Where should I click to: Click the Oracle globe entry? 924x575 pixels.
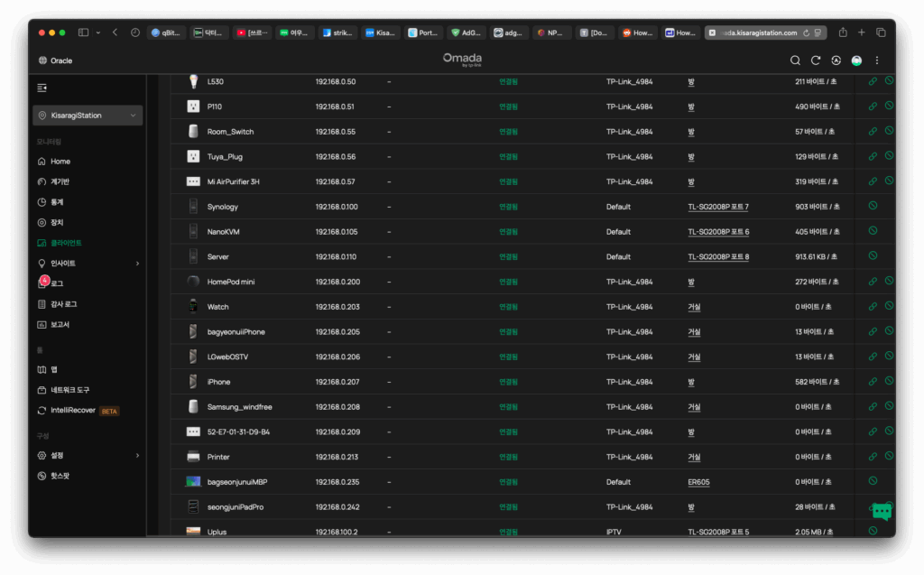(x=55, y=60)
